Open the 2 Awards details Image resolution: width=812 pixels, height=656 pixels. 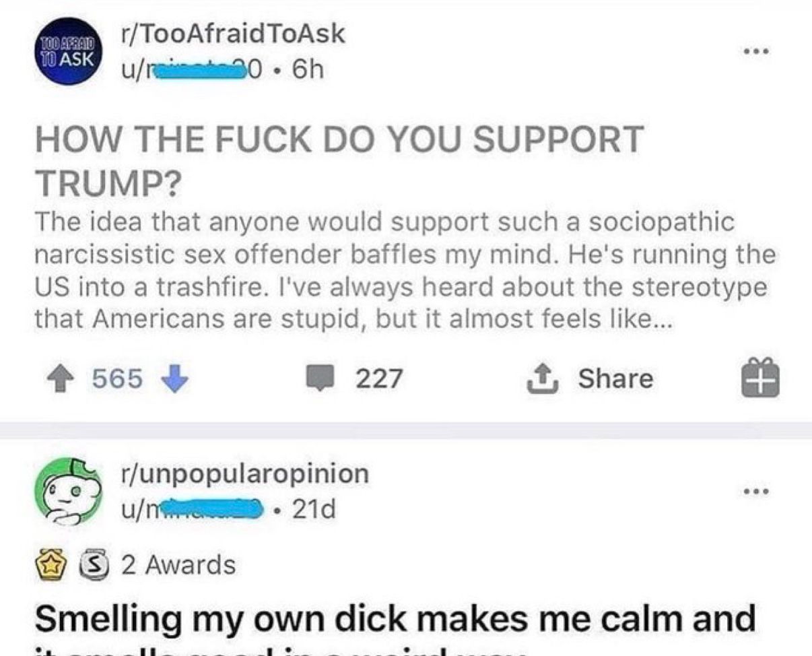[x=178, y=564]
